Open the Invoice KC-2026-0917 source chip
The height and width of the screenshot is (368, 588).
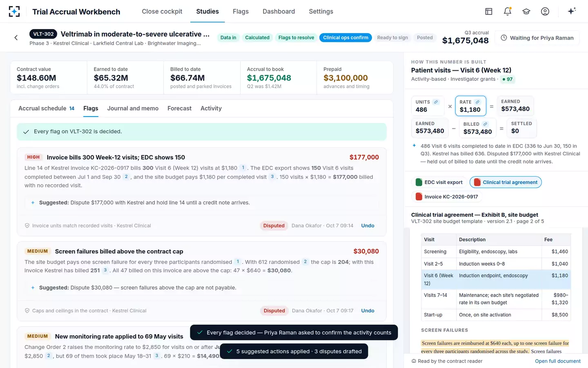click(x=447, y=197)
